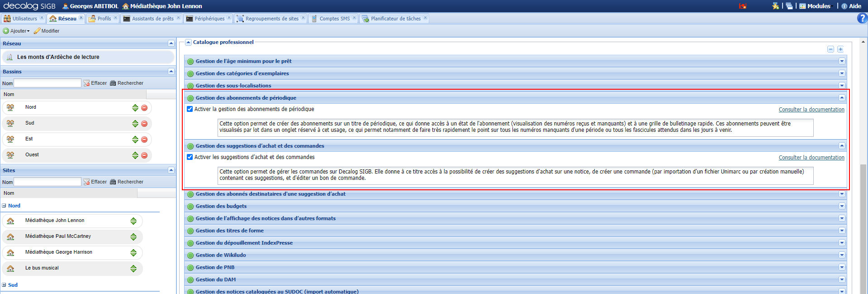Close the Profils tab
This screenshot has height=294, width=868.
pyautogui.click(x=115, y=18)
